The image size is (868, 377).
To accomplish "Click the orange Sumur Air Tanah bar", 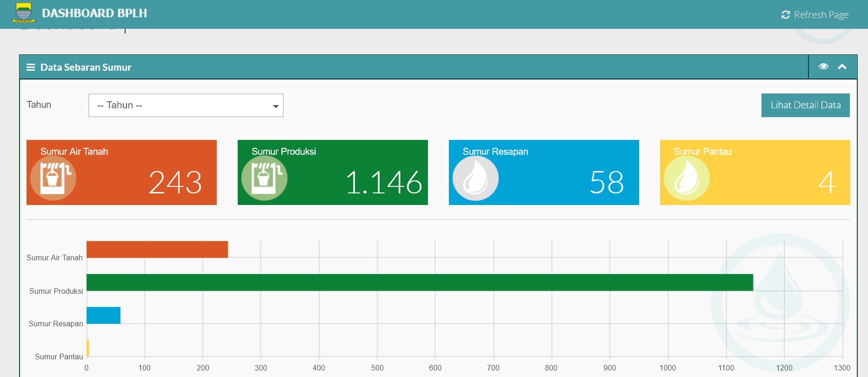I will [x=157, y=249].
